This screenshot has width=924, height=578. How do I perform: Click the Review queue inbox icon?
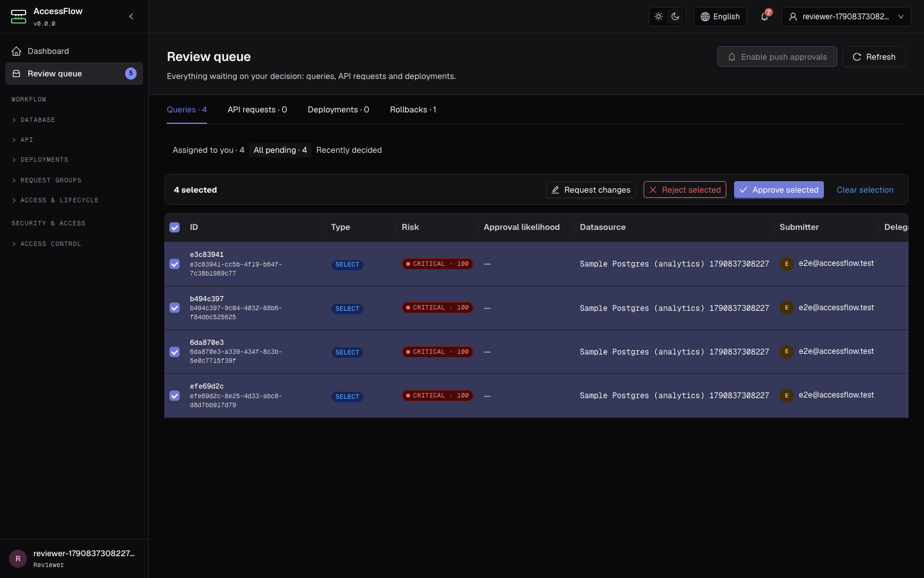coord(17,74)
